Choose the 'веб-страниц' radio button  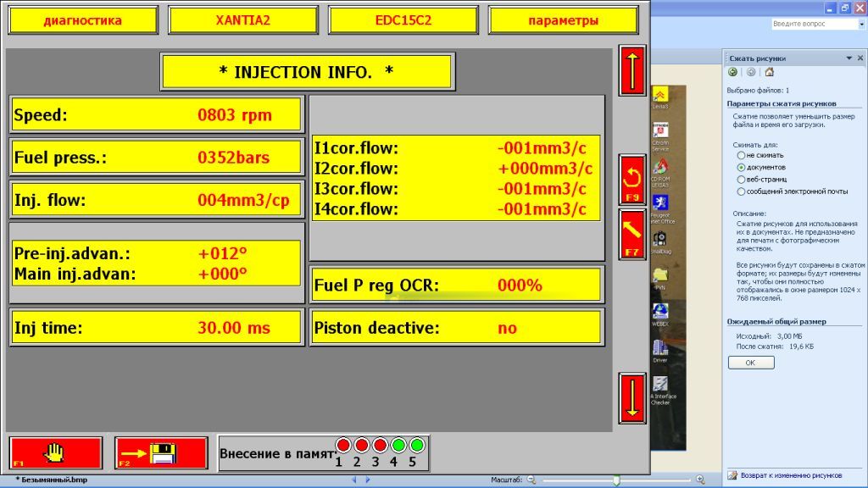tap(741, 180)
